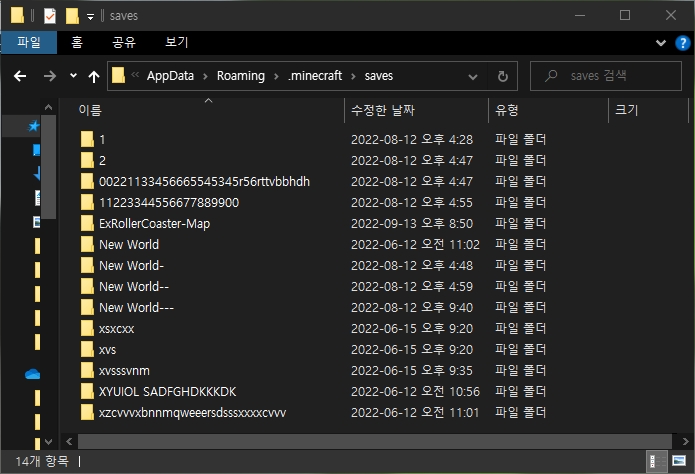Open Customize Quick Access Toolbar dropdown
Image resolution: width=695 pixels, height=474 pixels.
click(90, 17)
